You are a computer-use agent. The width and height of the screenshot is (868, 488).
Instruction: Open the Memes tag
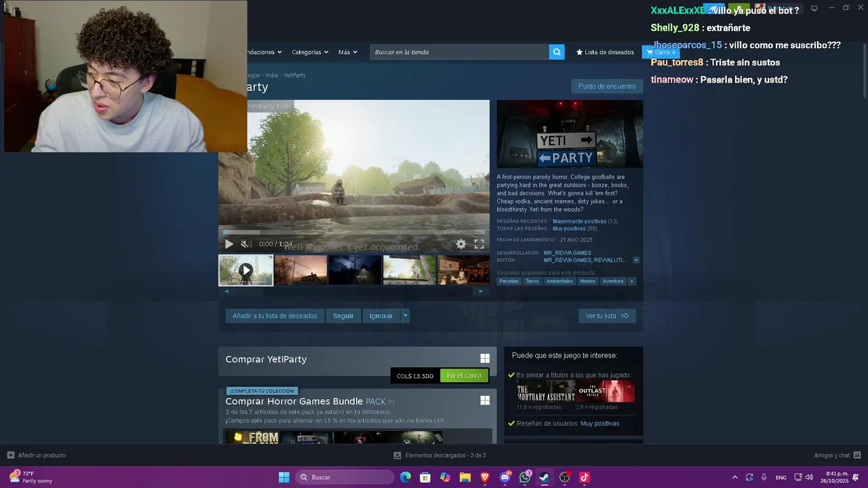click(587, 281)
